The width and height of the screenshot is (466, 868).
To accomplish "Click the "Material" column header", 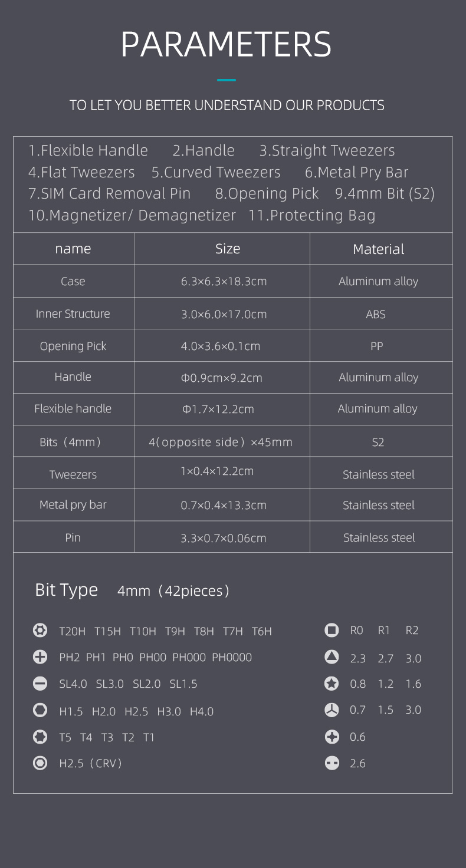I will click(378, 249).
